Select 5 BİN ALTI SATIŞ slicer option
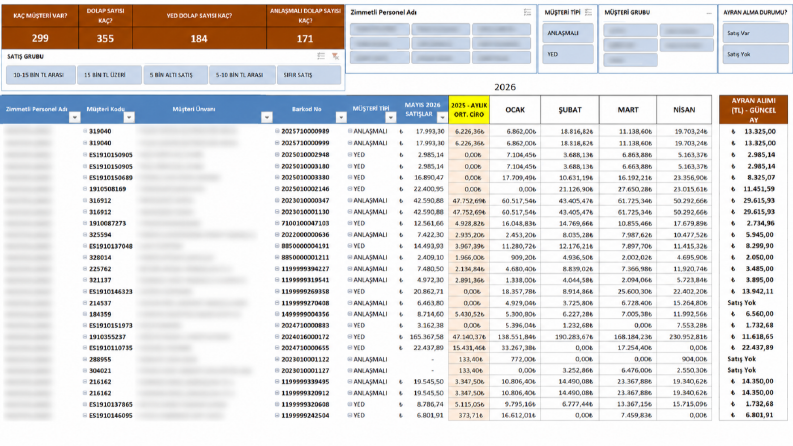 pyautogui.click(x=175, y=75)
